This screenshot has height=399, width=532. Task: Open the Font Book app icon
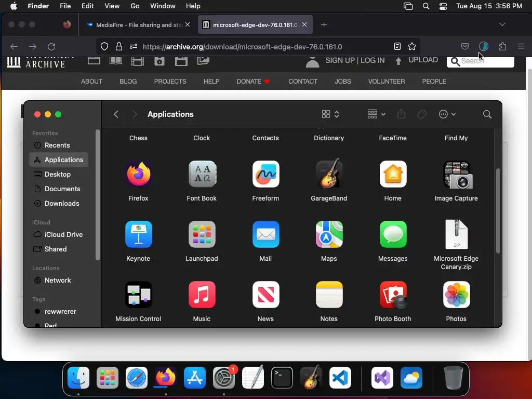coord(202,174)
